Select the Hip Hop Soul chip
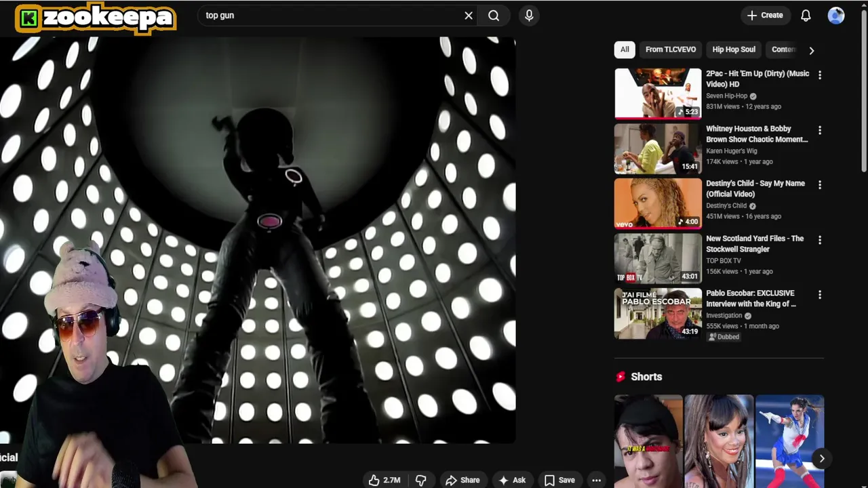Image resolution: width=868 pixels, height=488 pixels. pos(734,49)
